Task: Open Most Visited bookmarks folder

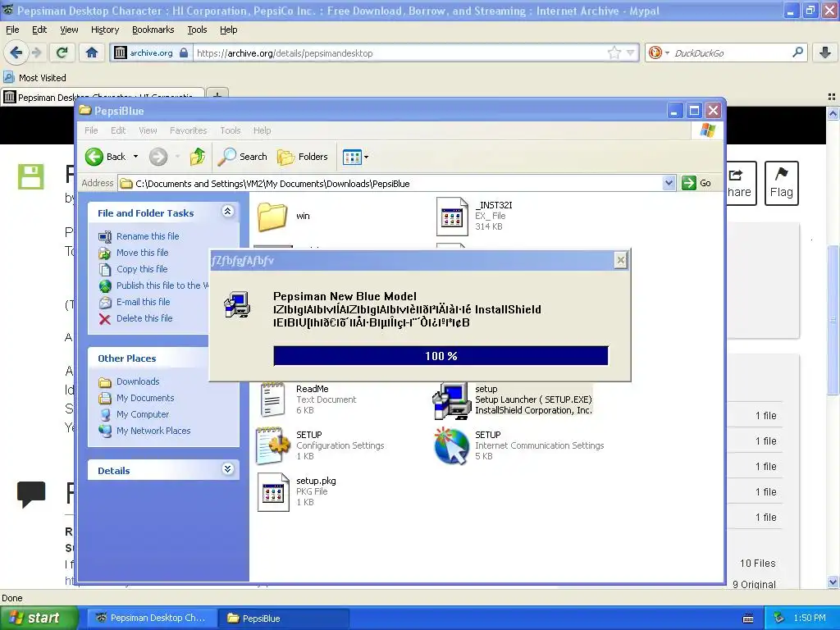Action: point(35,78)
